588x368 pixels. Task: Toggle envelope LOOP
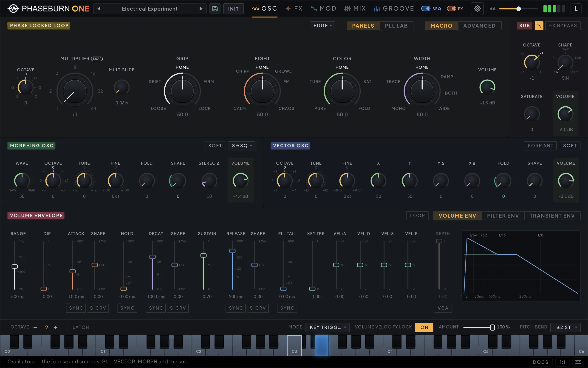click(417, 216)
